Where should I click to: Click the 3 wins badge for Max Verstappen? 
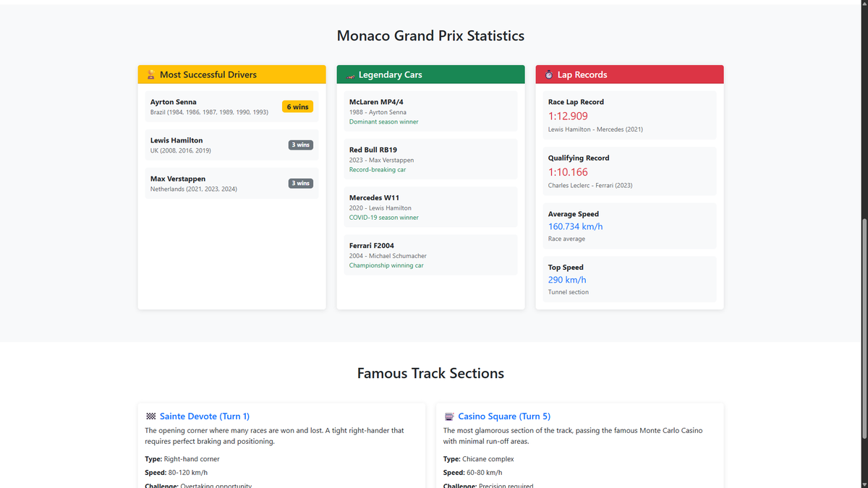(301, 183)
